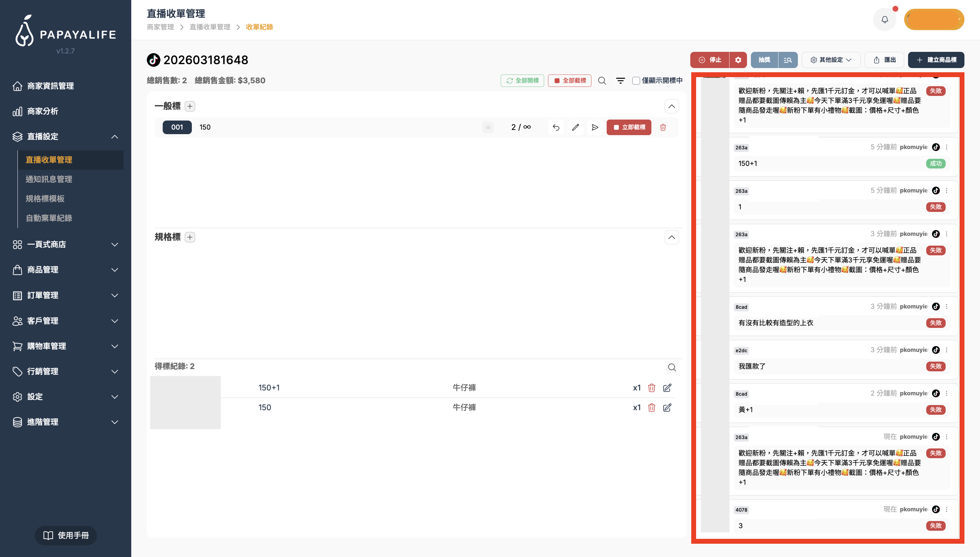The height and width of the screenshot is (557, 980).
Task: Open 自動棄單紀錄 in the sidebar
Action: pos(49,218)
